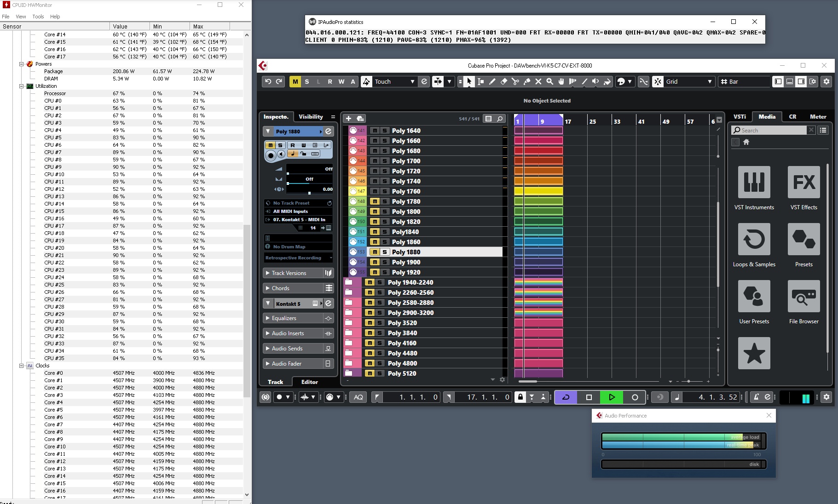Viewport: 838px width, 504px height.
Task: Open File Browser tile
Action: tap(803, 302)
